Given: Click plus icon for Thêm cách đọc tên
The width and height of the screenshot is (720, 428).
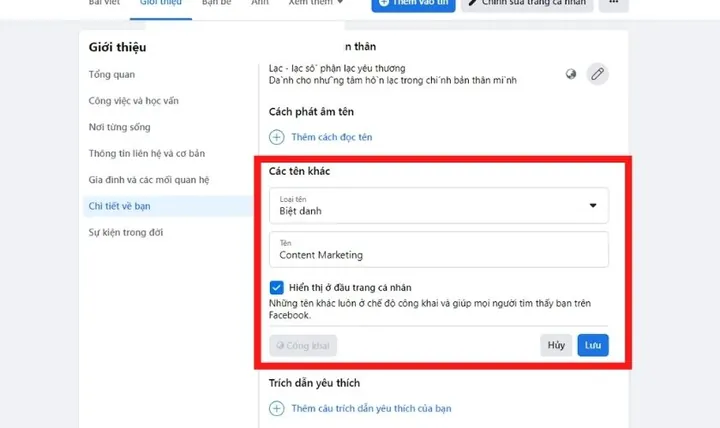Looking at the screenshot, I should tap(276, 137).
